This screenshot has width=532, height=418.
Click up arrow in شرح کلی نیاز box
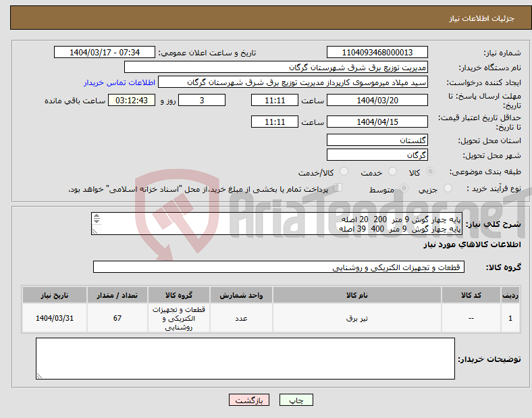click(x=97, y=216)
